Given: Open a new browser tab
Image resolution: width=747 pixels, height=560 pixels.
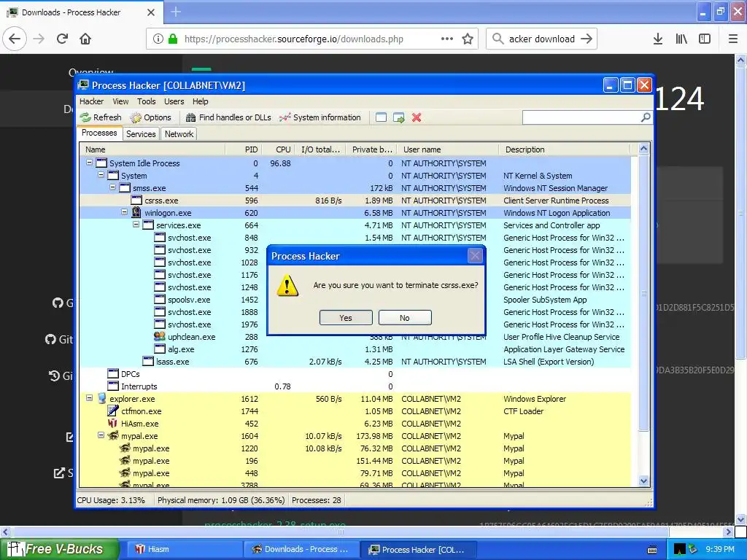Looking at the screenshot, I should pos(176,12).
